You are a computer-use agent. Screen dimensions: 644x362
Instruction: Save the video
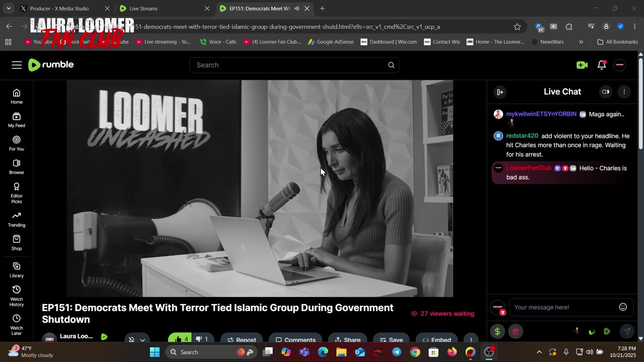(x=391, y=340)
